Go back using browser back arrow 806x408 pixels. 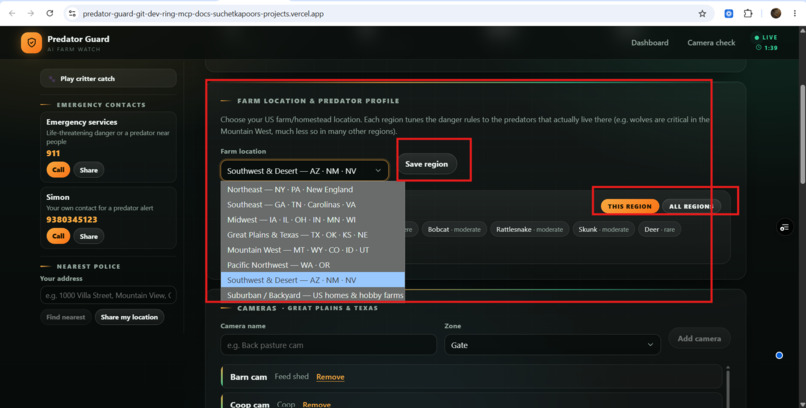[x=12, y=14]
